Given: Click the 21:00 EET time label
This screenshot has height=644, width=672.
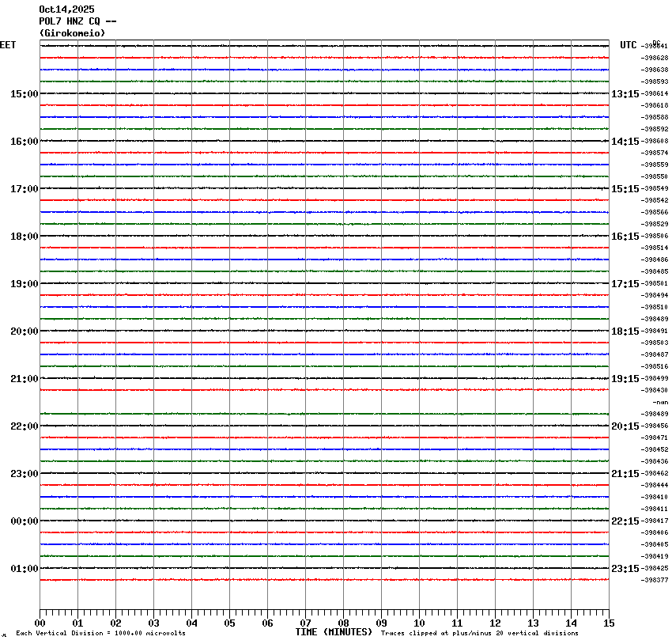Looking at the screenshot, I should (x=24, y=379).
